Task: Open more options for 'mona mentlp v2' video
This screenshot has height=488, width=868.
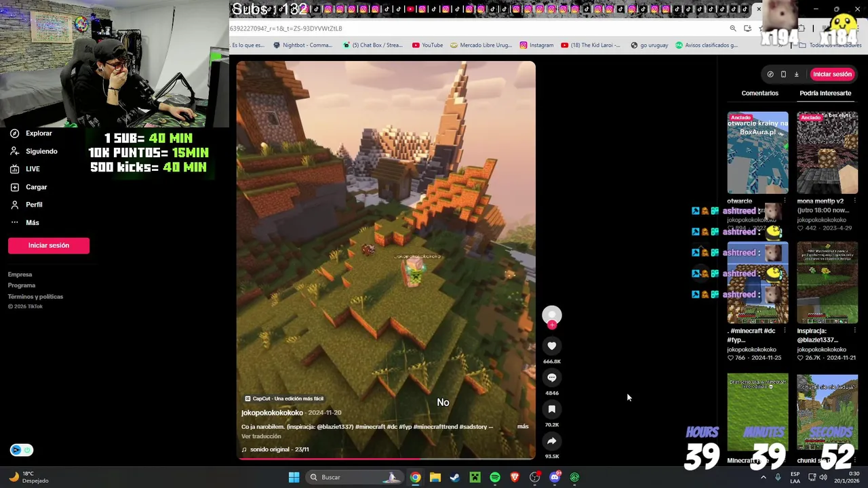Action: [x=854, y=201]
